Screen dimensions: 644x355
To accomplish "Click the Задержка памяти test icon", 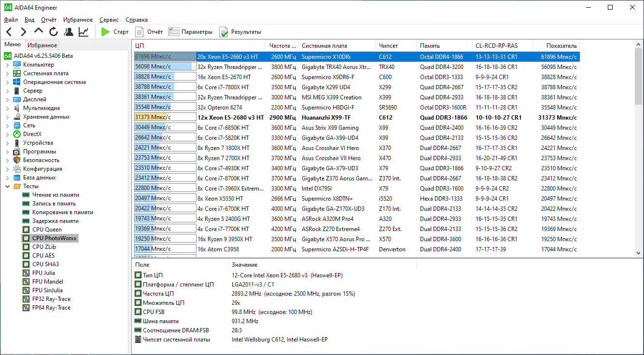I will [x=26, y=221].
